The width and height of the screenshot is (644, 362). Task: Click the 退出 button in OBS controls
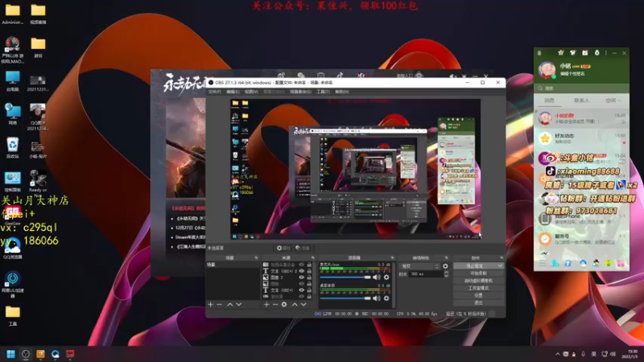[478, 303]
